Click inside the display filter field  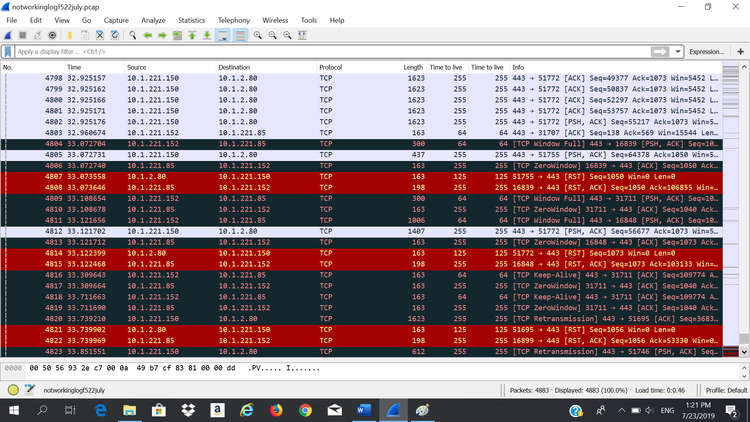pos(300,51)
